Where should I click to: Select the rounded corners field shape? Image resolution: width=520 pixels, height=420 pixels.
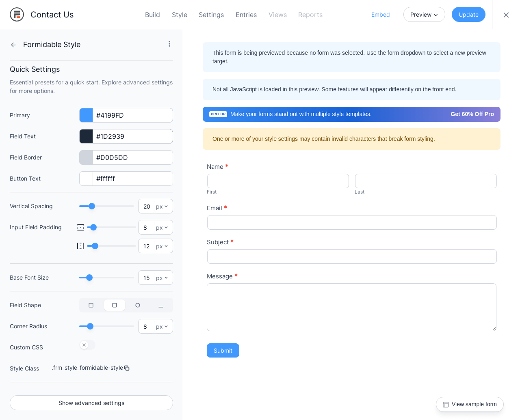[x=115, y=305]
